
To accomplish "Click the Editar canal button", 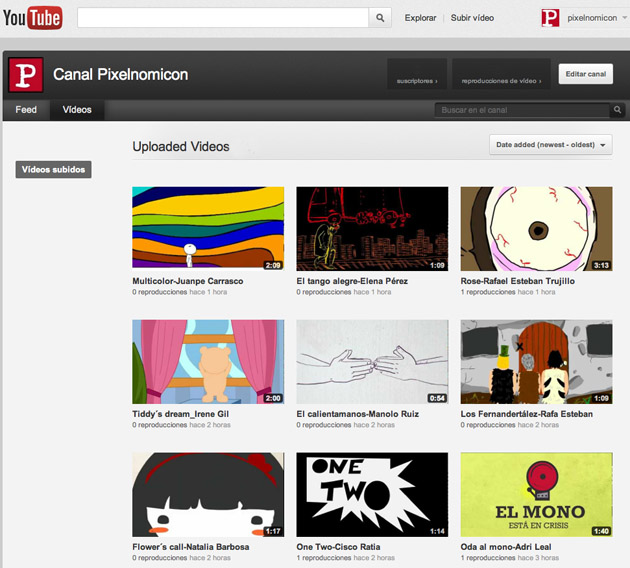I will click(x=585, y=74).
